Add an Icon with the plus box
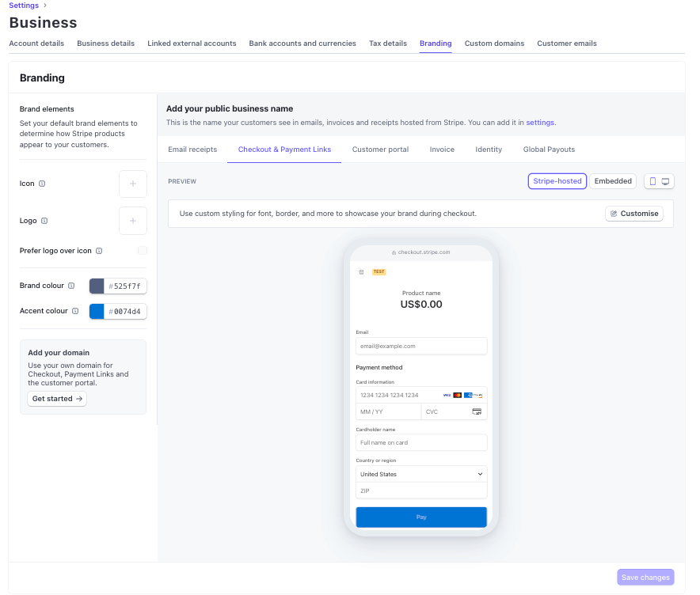The width and height of the screenshot is (700, 595). click(133, 184)
